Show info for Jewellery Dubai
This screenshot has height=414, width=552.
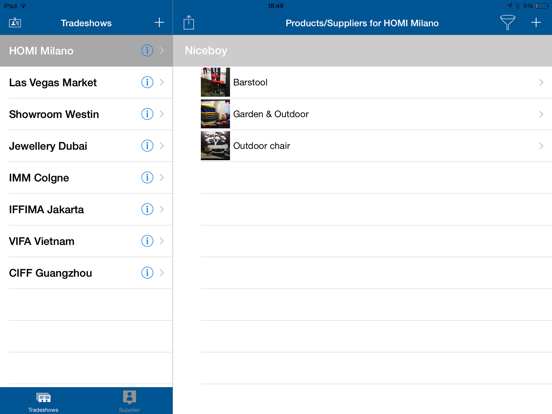click(x=147, y=145)
